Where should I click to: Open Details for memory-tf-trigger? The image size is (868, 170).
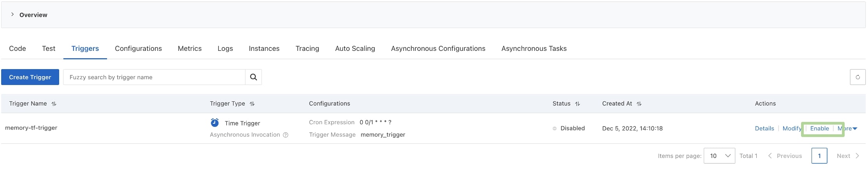[x=764, y=128]
